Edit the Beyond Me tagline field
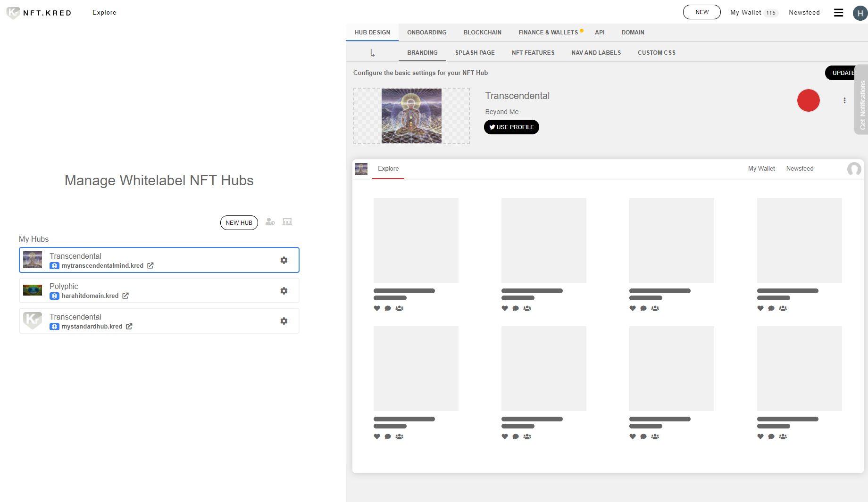Screen dimensions: 868x502 click(x=501, y=112)
